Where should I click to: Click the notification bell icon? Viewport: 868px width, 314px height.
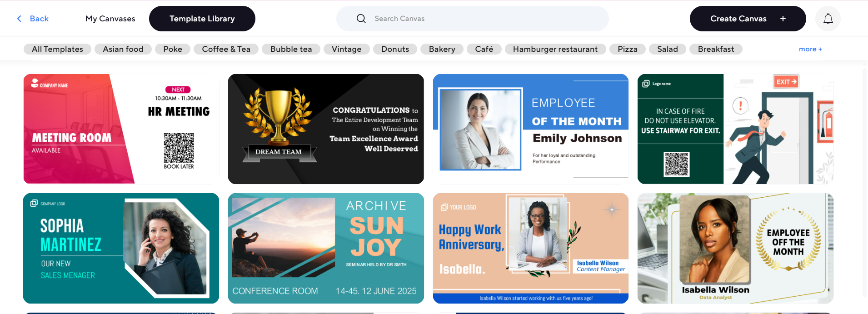828,19
